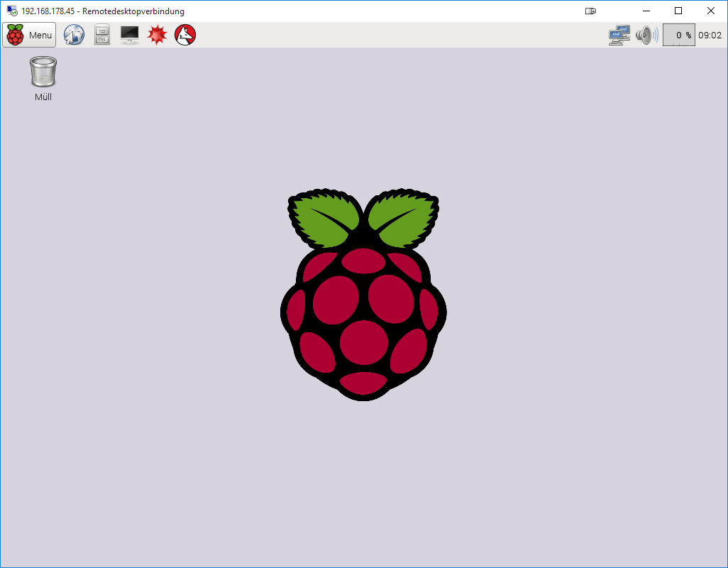Click the Müll label under the trash can
The image size is (728, 568).
[43, 97]
